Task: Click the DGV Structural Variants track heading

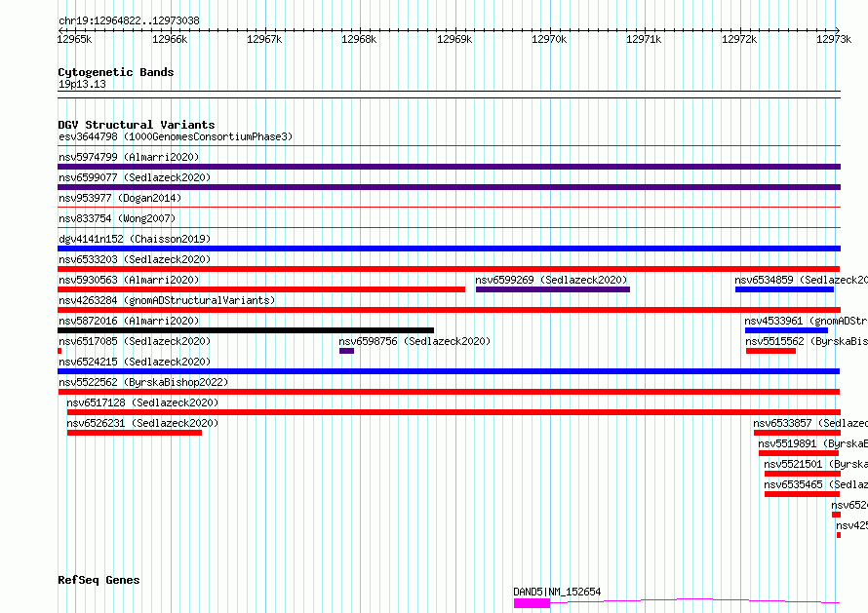Action: click(x=137, y=125)
